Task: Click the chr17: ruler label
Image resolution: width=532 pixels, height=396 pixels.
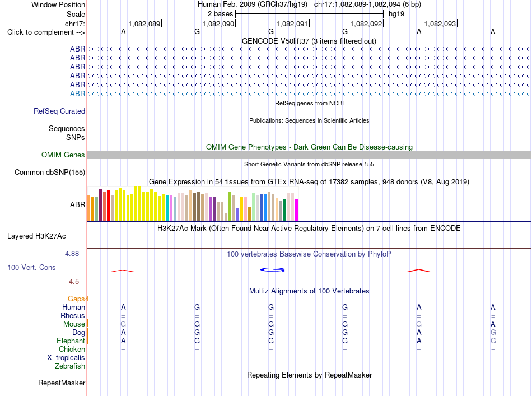Action: pyautogui.click(x=74, y=24)
